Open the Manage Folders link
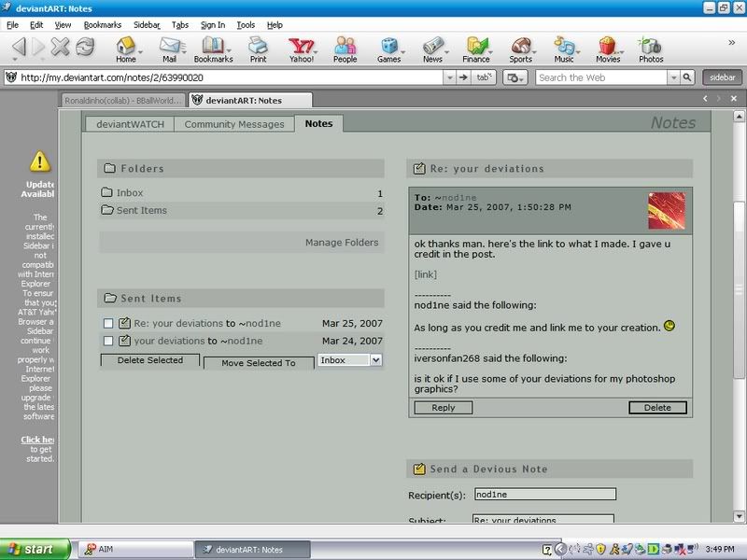 [342, 243]
